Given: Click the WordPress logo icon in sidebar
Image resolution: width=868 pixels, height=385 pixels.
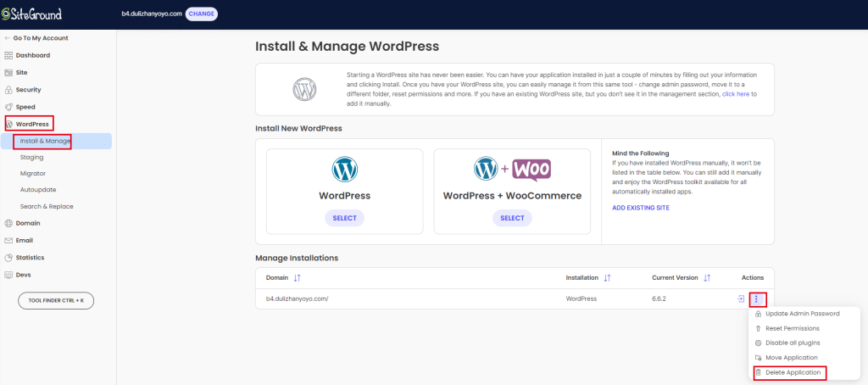Looking at the screenshot, I should coord(9,124).
